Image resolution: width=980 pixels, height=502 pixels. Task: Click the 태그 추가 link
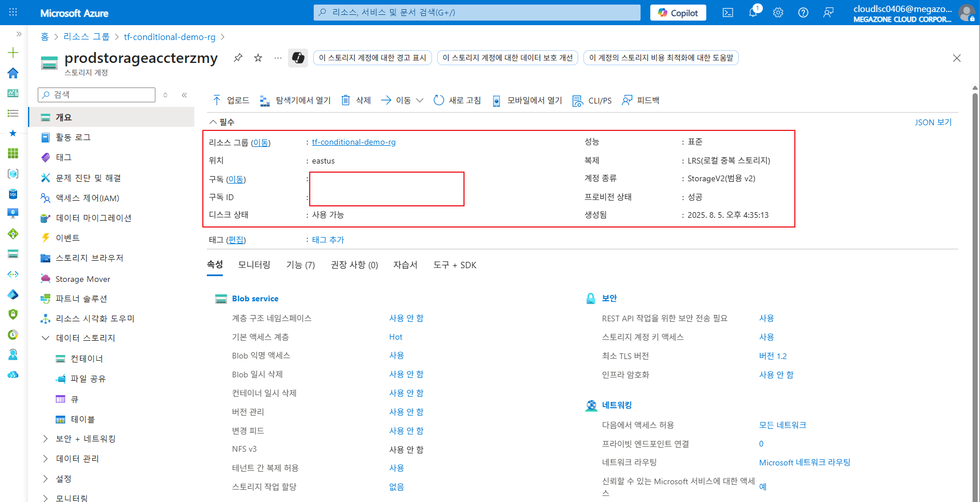click(x=328, y=240)
